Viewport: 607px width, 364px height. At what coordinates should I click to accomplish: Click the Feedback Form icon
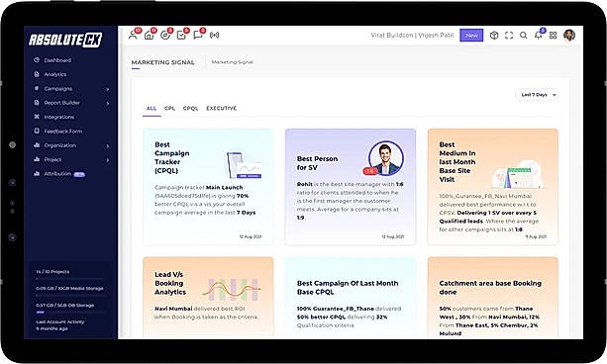pyautogui.click(x=37, y=131)
